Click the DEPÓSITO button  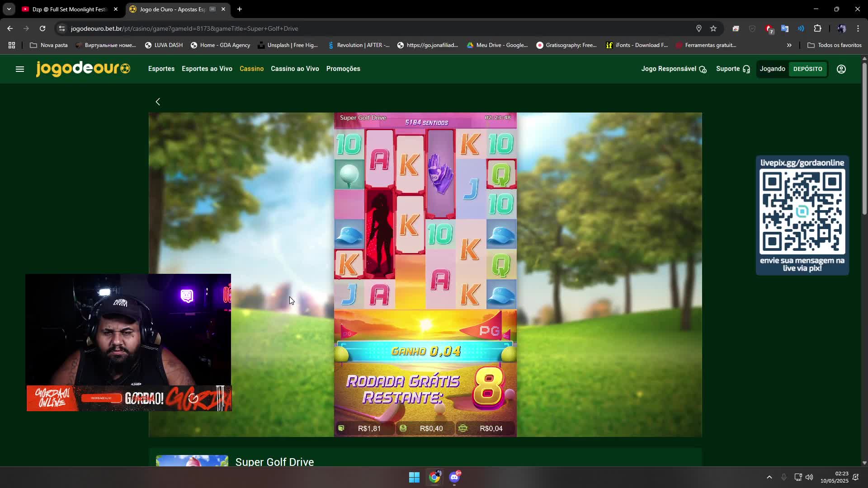tap(807, 69)
